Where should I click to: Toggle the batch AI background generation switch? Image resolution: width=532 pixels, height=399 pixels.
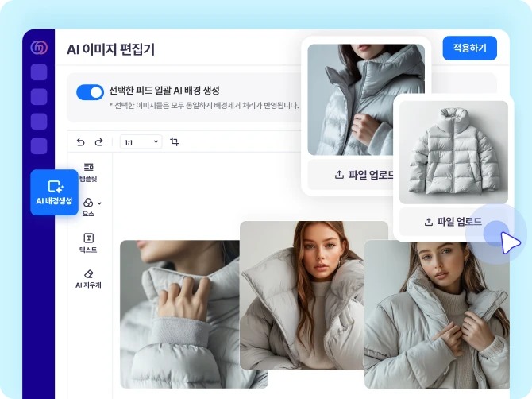(x=90, y=91)
